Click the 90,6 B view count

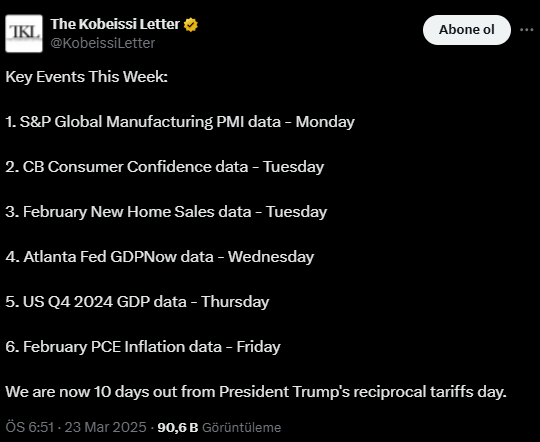[178, 428]
